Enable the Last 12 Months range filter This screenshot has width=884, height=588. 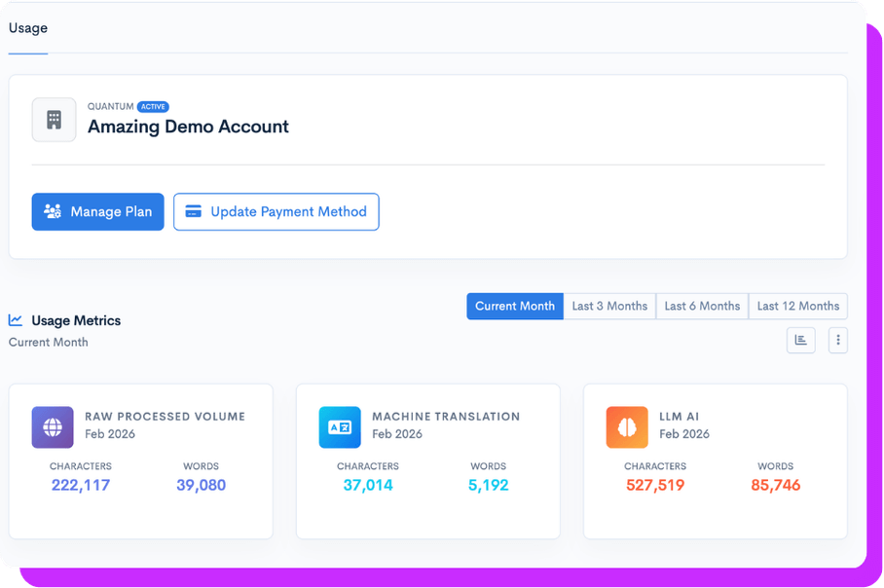tap(797, 306)
